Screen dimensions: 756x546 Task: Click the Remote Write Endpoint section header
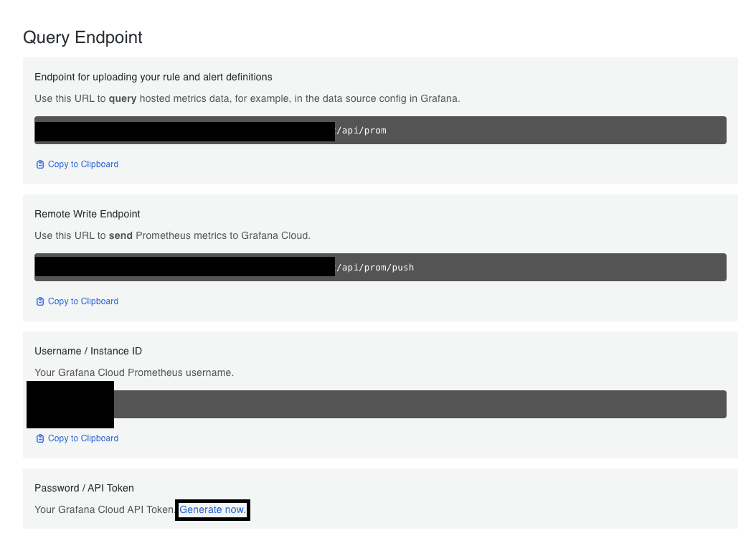(87, 214)
